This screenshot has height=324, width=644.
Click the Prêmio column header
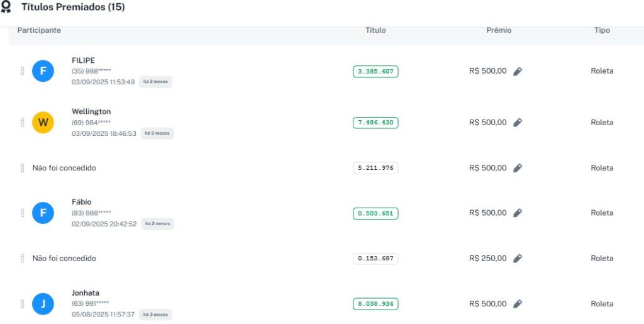click(x=499, y=30)
